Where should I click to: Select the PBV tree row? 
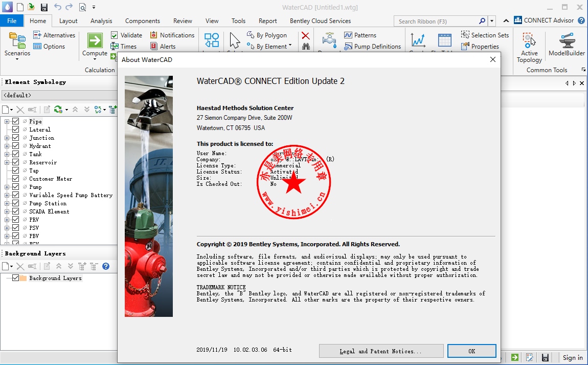[34, 236]
